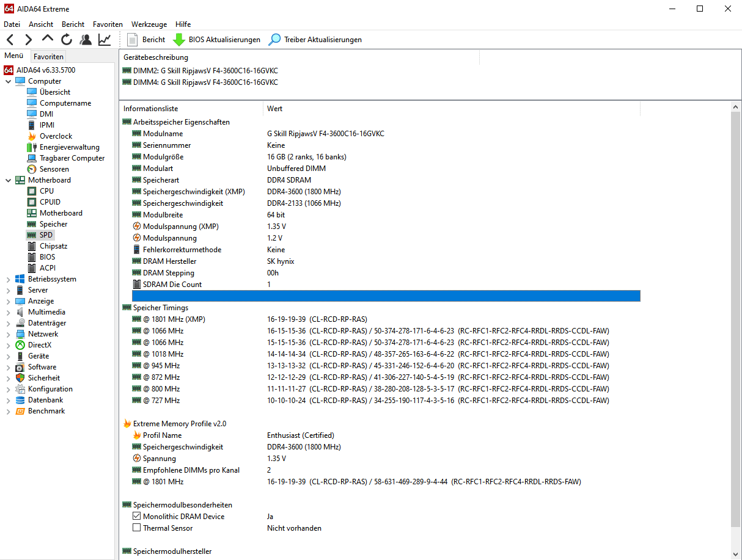Select CPU chip icon item
The image size is (742, 560).
pos(46,191)
